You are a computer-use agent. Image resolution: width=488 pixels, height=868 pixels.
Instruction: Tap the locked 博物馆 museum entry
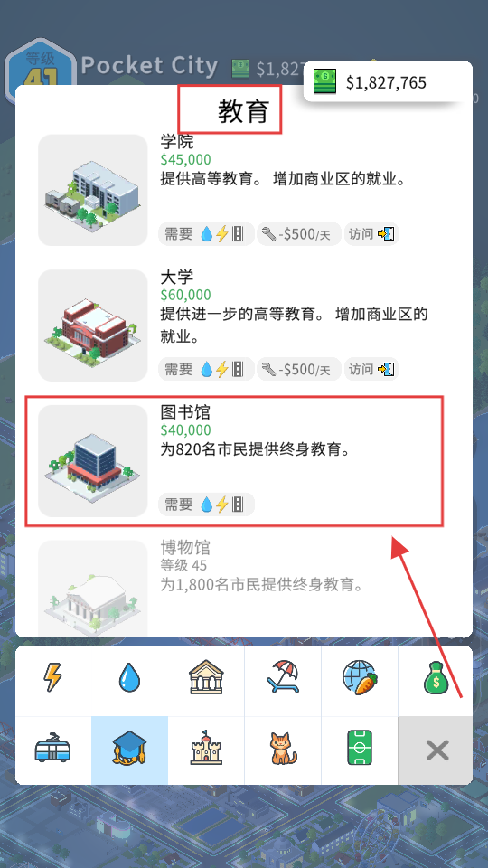click(x=243, y=587)
